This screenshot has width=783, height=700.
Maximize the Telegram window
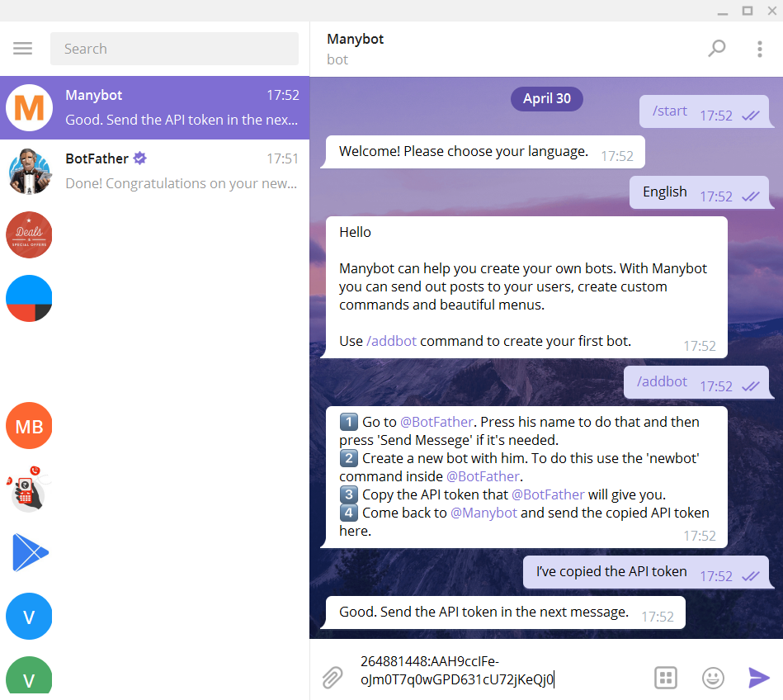point(747,11)
